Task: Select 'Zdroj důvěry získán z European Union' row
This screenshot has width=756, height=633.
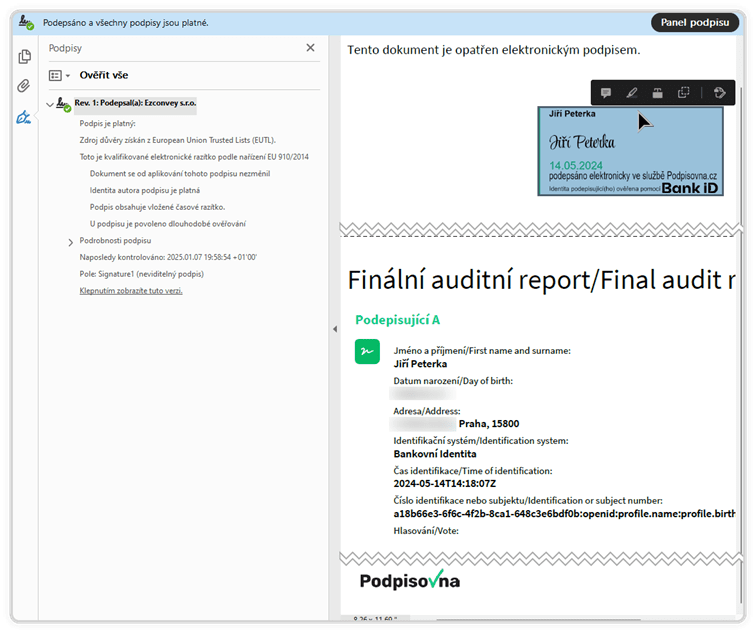Action: (177, 140)
